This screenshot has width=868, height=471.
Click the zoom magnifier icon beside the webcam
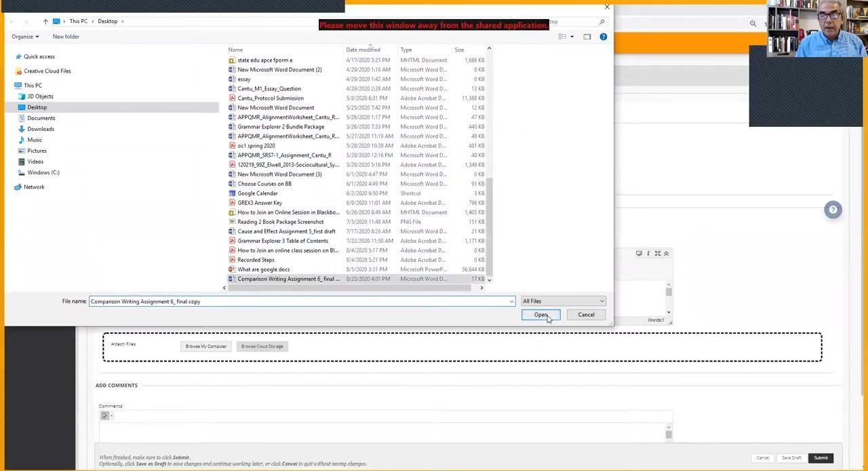tap(753, 24)
